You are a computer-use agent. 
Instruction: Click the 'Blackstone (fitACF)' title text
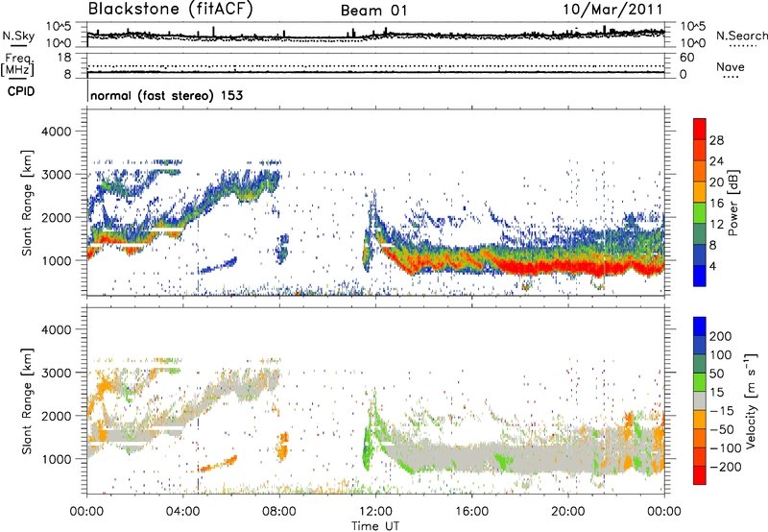coord(171,9)
